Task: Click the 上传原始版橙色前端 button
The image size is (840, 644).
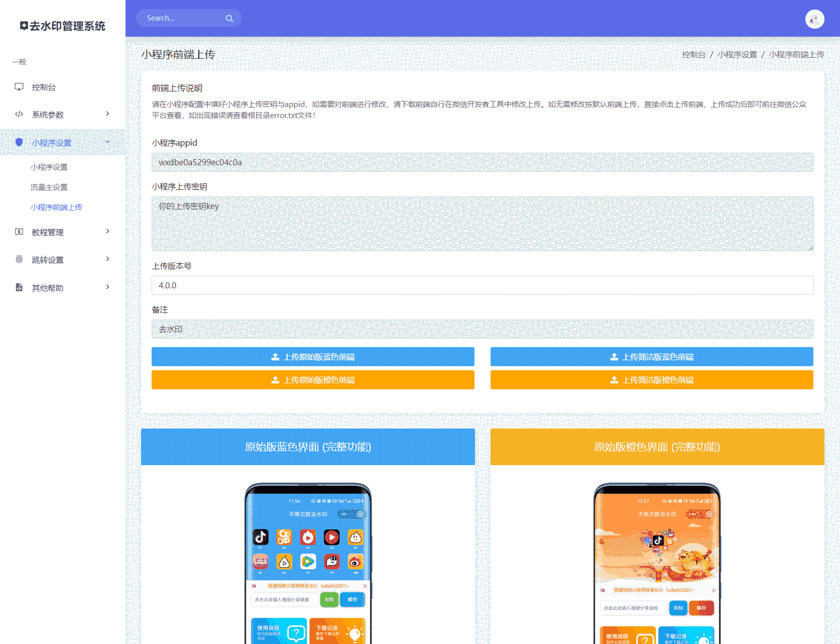Action: (x=313, y=380)
